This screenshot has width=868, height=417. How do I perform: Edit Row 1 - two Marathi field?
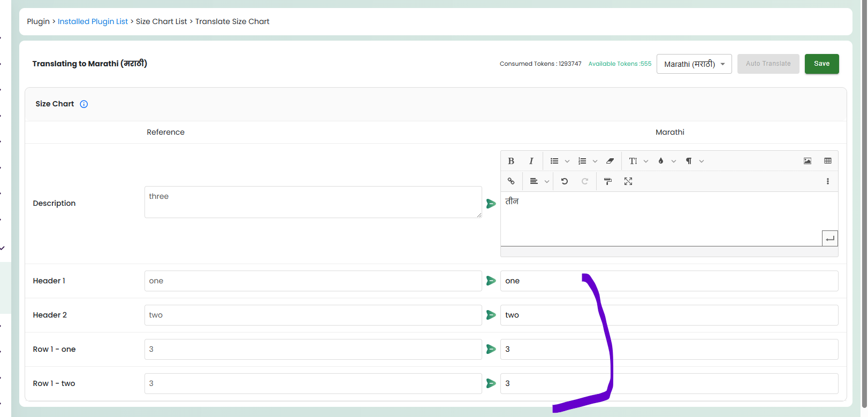point(669,383)
